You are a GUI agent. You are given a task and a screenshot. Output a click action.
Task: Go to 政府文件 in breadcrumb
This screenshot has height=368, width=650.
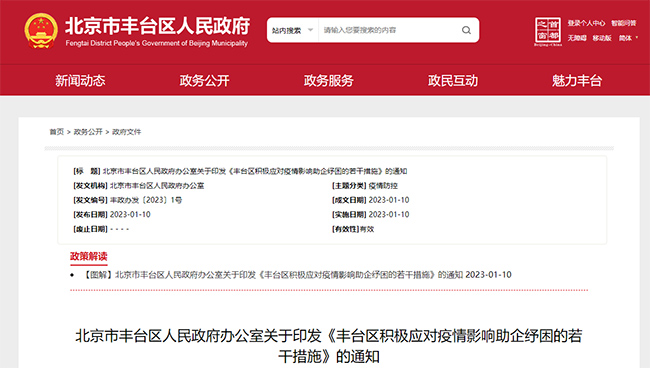126,132
